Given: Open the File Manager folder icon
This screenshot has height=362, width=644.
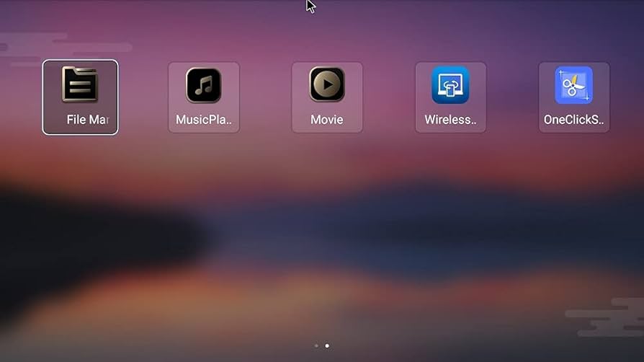Looking at the screenshot, I should coord(80,84).
